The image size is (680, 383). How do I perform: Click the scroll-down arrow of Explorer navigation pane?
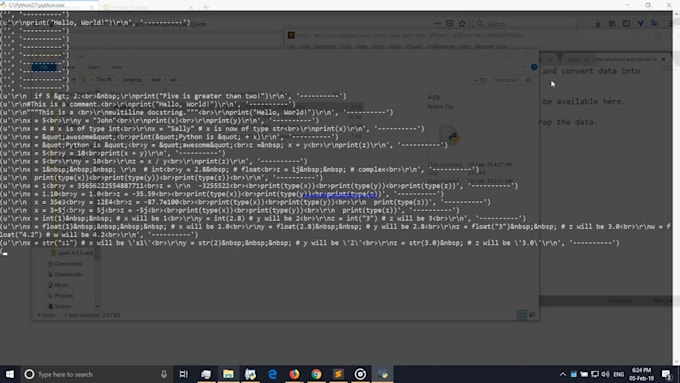pos(97,306)
